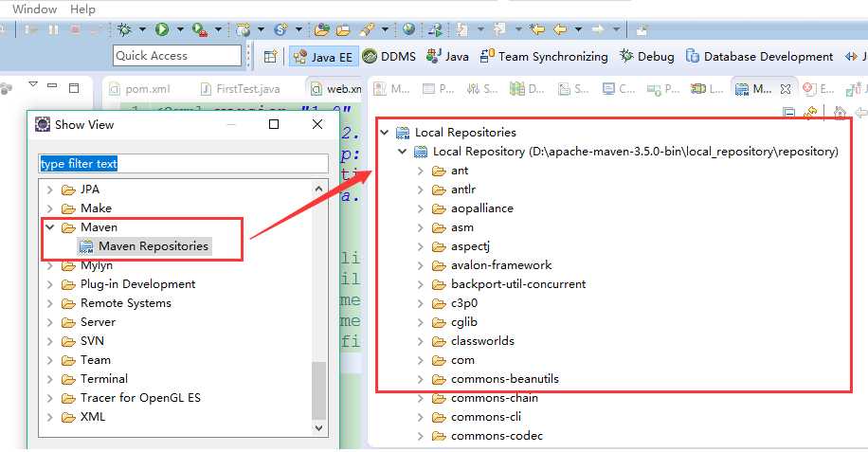Open Database Development perspective
Image resolution: width=868 pixels, height=452 pixels.
coord(760,57)
